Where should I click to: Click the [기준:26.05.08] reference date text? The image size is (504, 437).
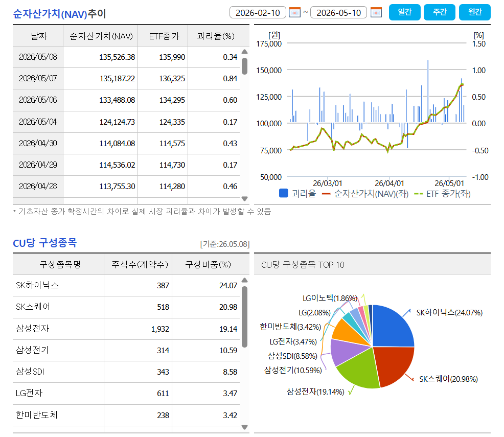[225, 244]
